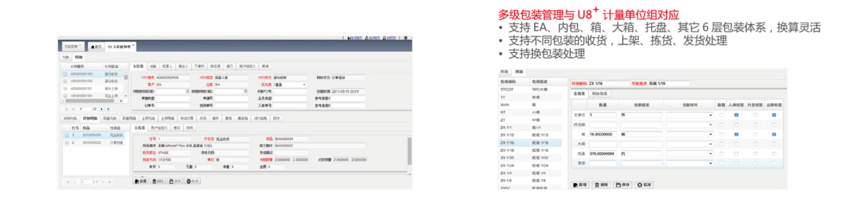Image resolution: width=868 pixels, height=218 pixels.
Task: Select checkbox for SKU000001 line row
Action: (67, 135)
